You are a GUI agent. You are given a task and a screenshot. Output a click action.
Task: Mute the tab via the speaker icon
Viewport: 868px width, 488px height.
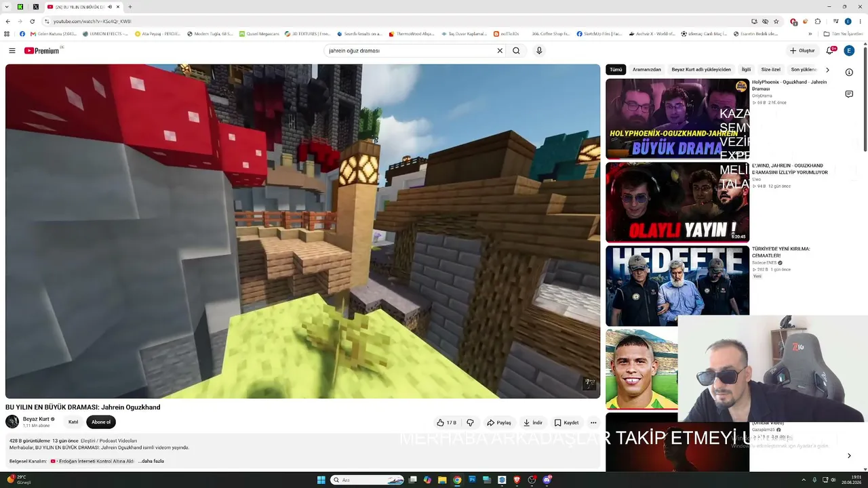pyautogui.click(x=110, y=7)
